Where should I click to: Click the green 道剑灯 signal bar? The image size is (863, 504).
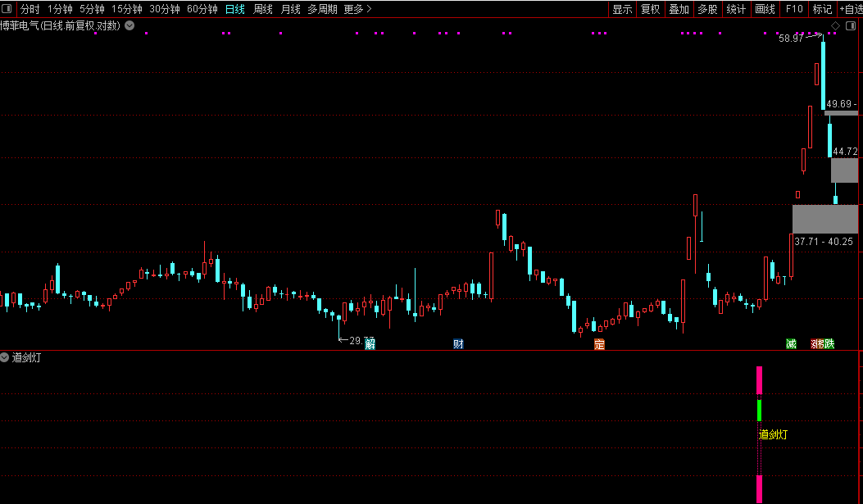pyautogui.click(x=760, y=411)
